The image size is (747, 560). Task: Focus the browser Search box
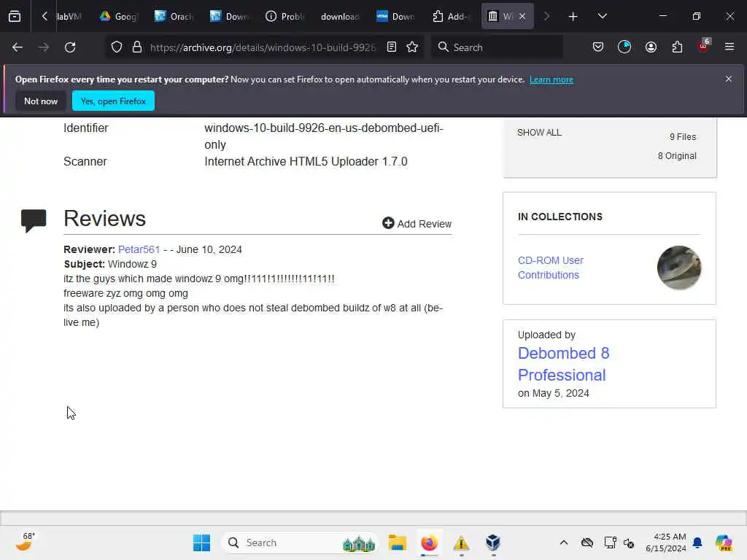498,47
